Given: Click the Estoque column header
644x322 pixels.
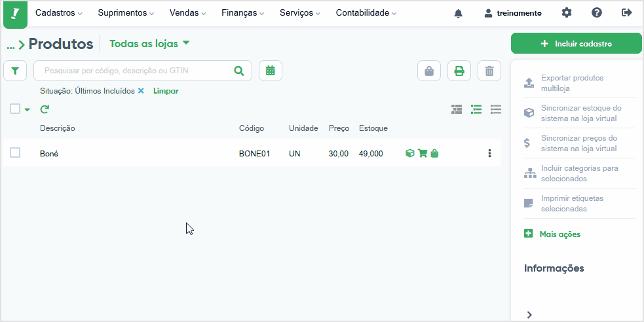Looking at the screenshot, I should tap(373, 128).
